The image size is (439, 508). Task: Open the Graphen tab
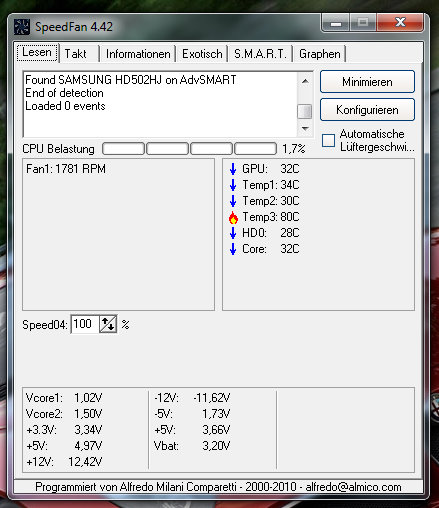click(320, 54)
